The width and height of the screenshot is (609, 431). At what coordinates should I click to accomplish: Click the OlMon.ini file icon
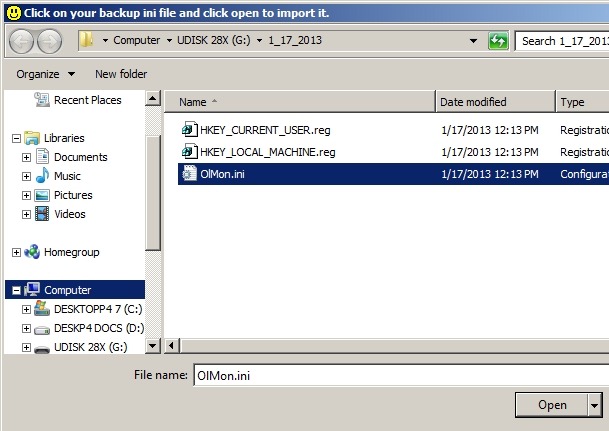[188, 174]
